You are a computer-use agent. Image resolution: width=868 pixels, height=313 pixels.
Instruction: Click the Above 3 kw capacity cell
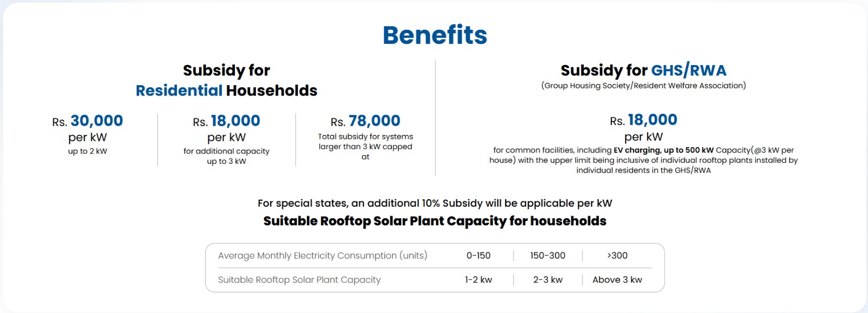coord(617,280)
